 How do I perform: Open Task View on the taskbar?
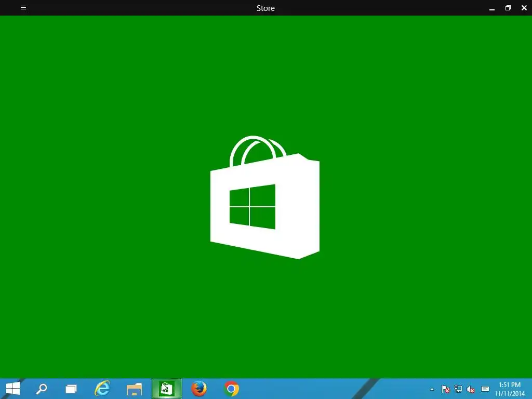point(71,389)
